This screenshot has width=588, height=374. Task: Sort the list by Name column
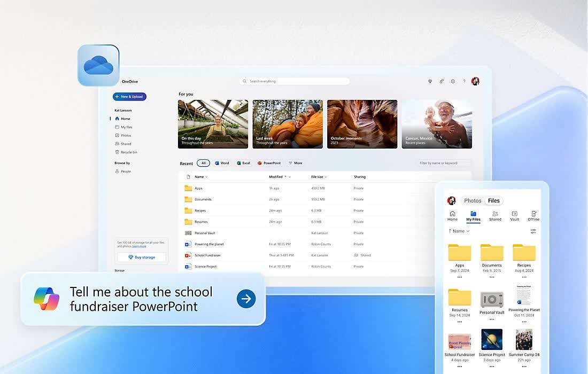pos(201,177)
